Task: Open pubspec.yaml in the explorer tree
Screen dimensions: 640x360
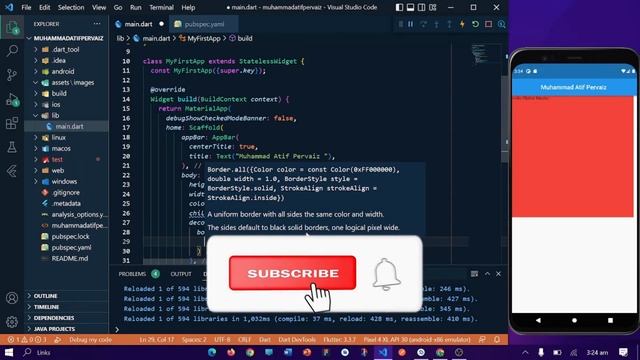Action: [71, 248]
